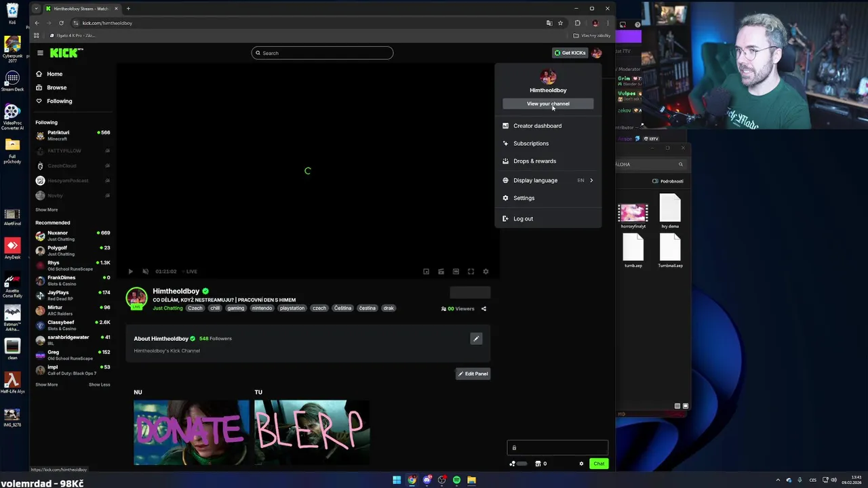Open Chrome apps grid in bookmarks bar
The height and width of the screenshot is (488, 868).
[x=37, y=35]
